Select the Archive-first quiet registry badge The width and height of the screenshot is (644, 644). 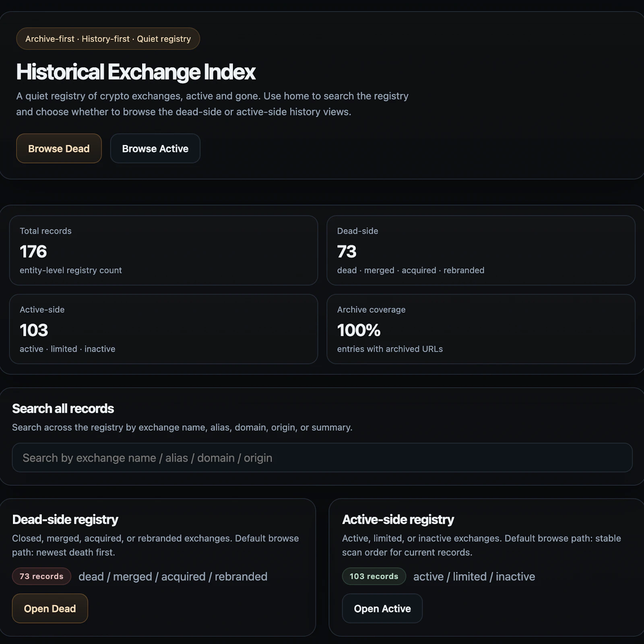pyautogui.click(x=107, y=39)
